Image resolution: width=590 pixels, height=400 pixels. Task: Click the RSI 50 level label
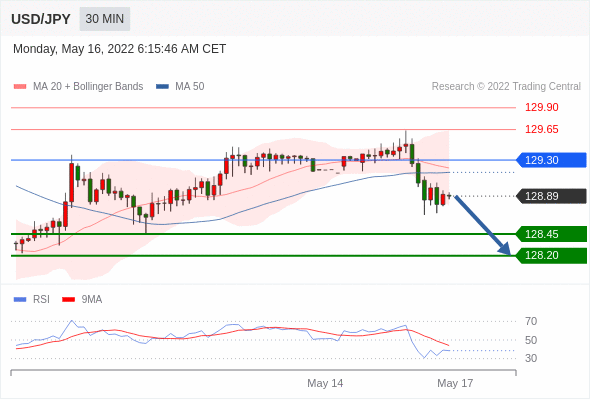pyautogui.click(x=531, y=340)
